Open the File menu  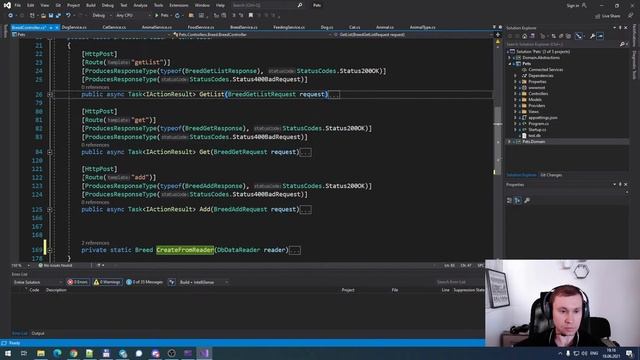[x=18, y=5]
